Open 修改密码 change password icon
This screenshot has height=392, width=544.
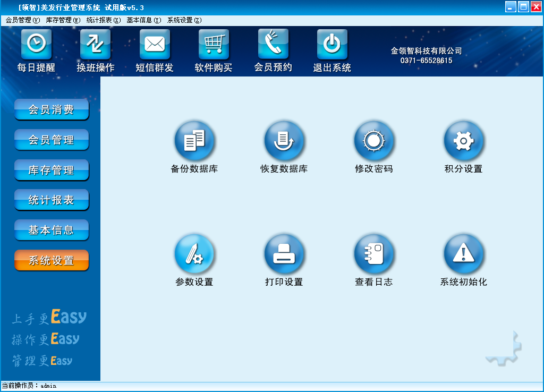[374, 141]
